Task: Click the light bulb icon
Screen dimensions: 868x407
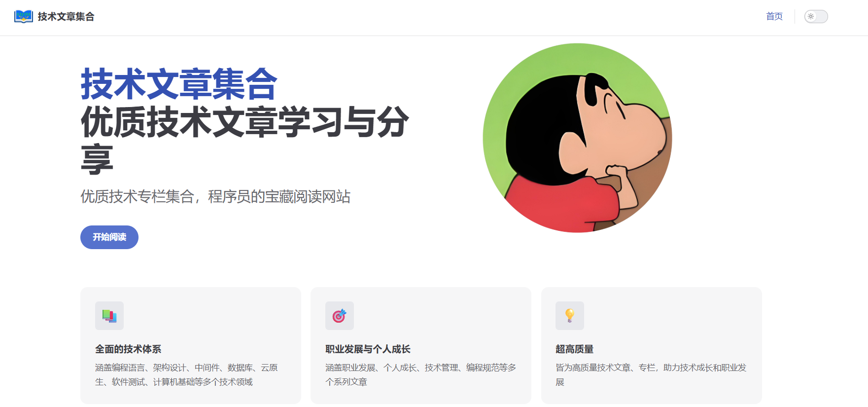Action: [x=570, y=316]
